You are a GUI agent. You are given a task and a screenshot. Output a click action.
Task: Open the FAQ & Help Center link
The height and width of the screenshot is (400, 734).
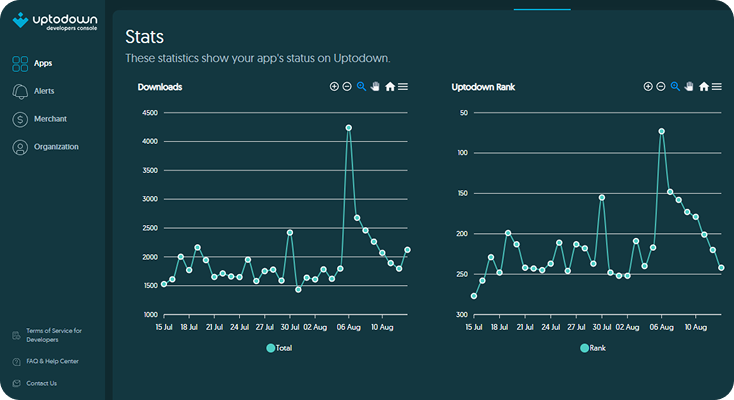pos(52,361)
